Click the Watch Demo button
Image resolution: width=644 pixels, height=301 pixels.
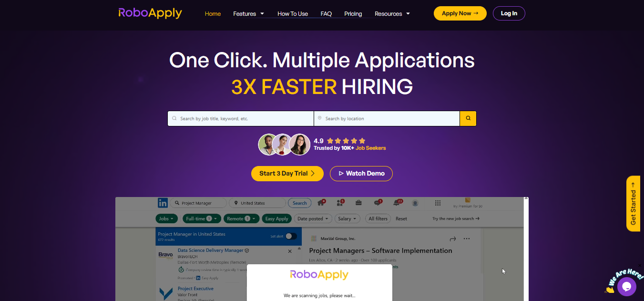point(361,174)
